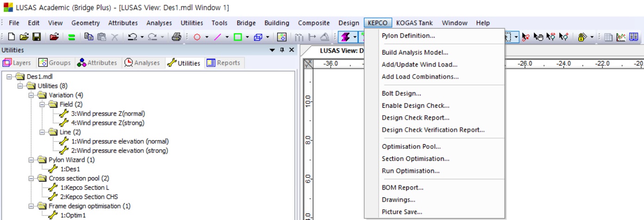This screenshot has width=644, height=220.
Task: Collapse the Variation (4) tree folder
Action: 31,95
